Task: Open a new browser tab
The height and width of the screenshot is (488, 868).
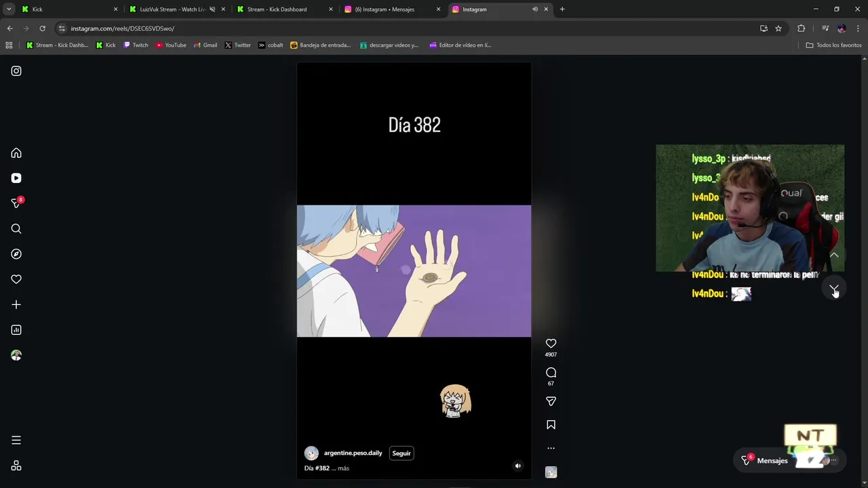Action: pos(562,9)
